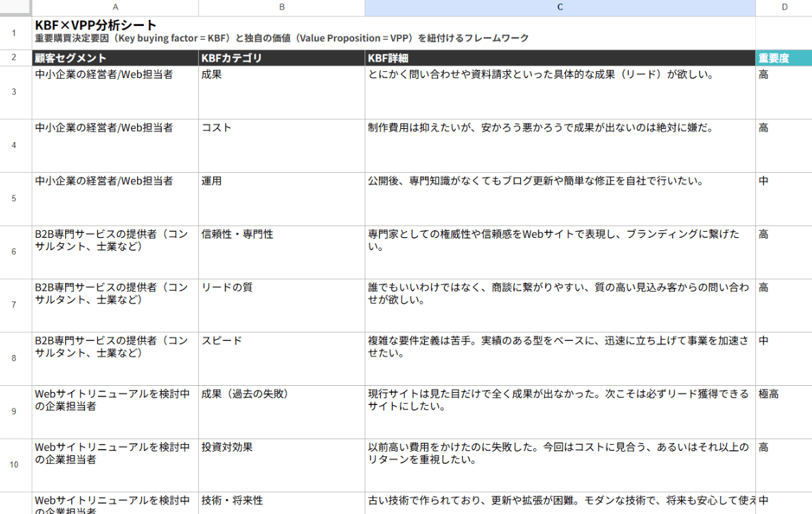Viewport: 812px width, 514px height.
Task: Select cell starting with 公開後、専門知識がなくても
Action: tap(560, 199)
